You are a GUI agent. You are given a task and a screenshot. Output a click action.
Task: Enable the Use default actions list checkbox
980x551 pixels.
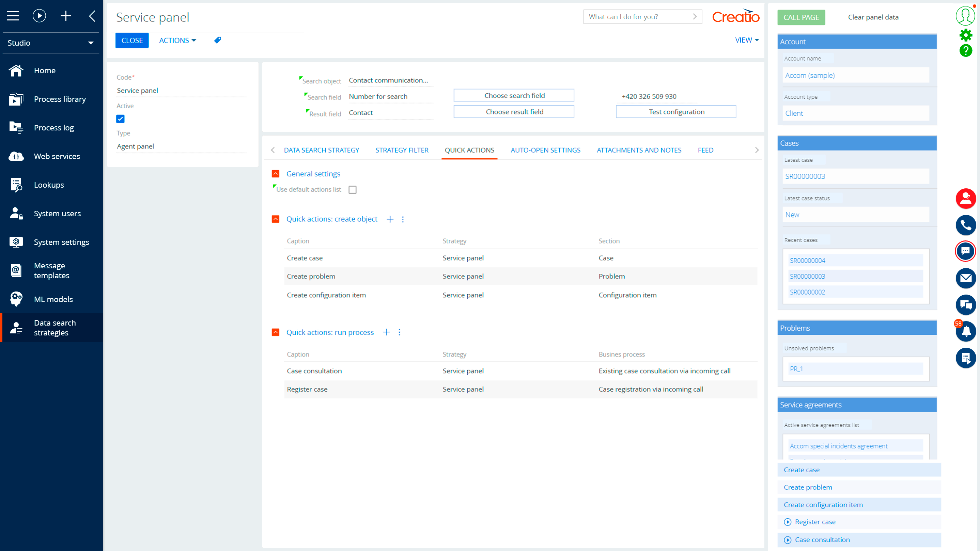click(352, 189)
